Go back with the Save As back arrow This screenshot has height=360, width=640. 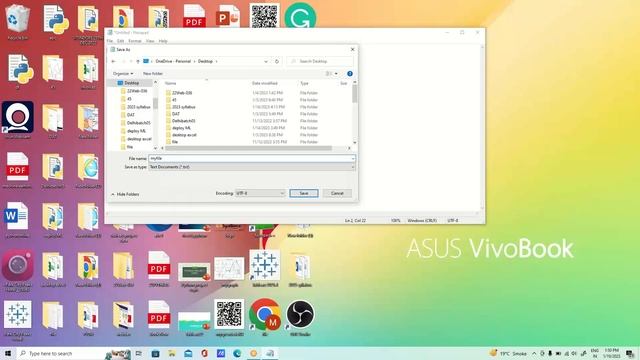pos(113,61)
